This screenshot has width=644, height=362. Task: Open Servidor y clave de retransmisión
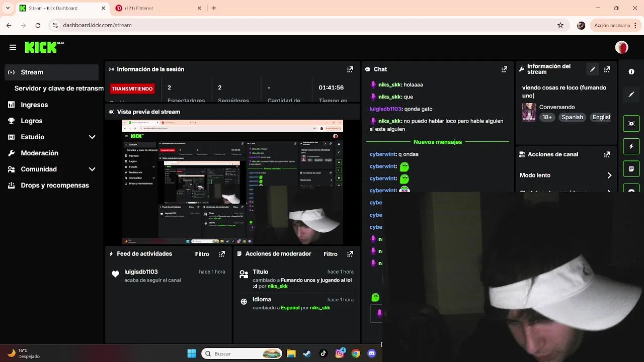click(59, 88)
